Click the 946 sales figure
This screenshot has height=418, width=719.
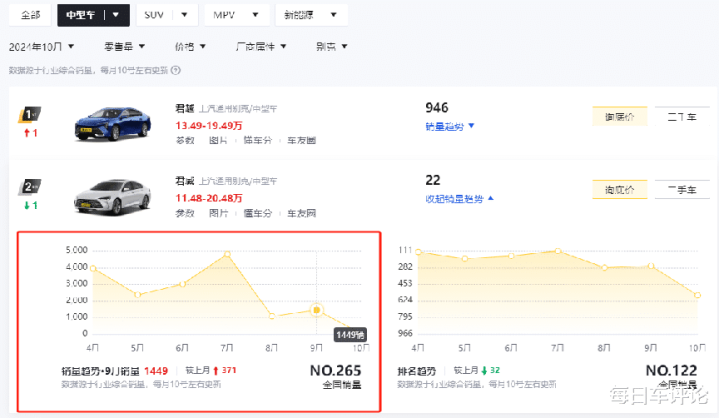click(437, 108)
